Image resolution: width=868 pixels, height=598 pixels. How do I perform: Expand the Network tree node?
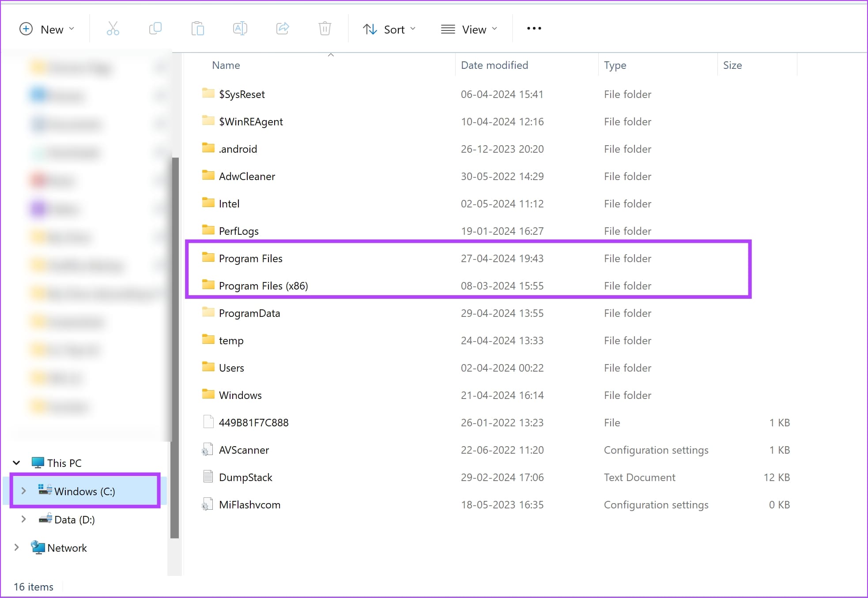tap(16, 548)
